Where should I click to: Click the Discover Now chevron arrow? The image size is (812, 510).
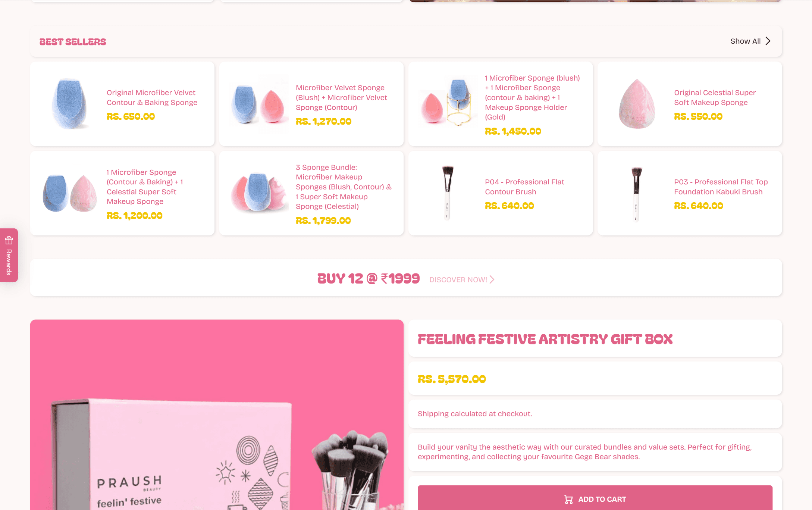click(492, 279)
